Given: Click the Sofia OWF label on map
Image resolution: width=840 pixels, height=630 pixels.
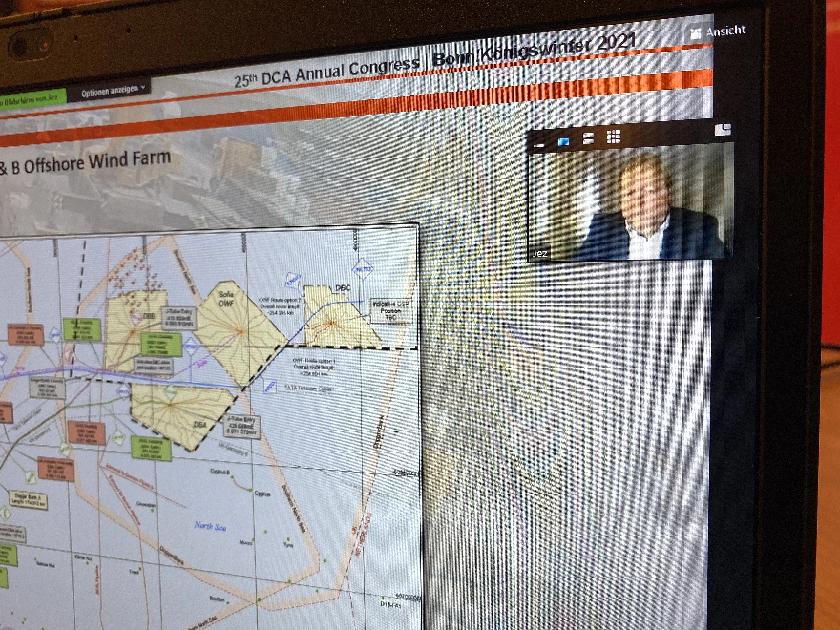Looking at the screenshot, I should coord(226,299).
